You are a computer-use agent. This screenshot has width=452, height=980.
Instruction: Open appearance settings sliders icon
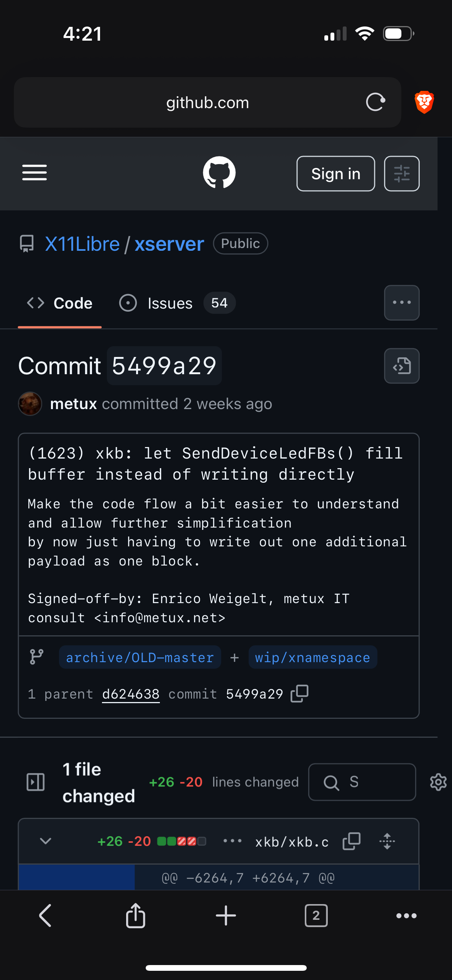(402, 174)
